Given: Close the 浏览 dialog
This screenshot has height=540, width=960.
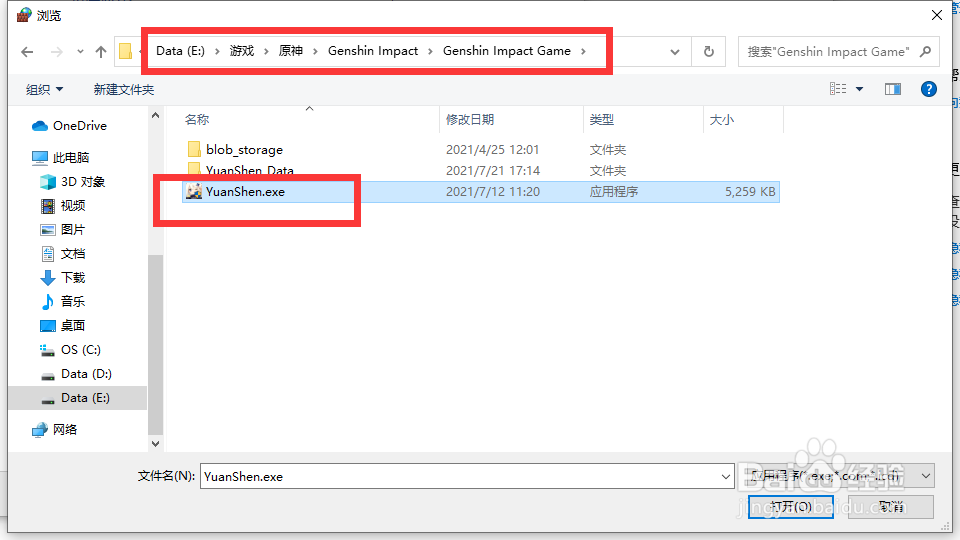Looking at the screenshot, I should pyautogui.click(x=937, y=15).
